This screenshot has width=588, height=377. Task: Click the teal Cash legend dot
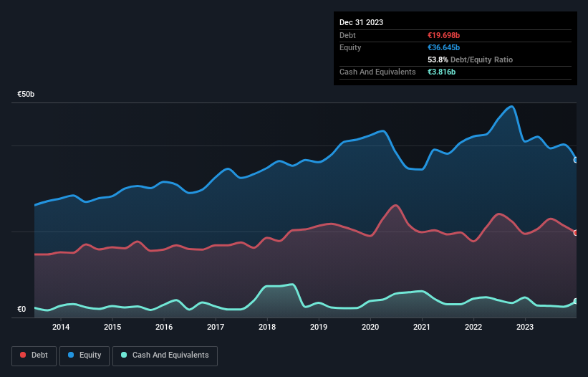124,355
